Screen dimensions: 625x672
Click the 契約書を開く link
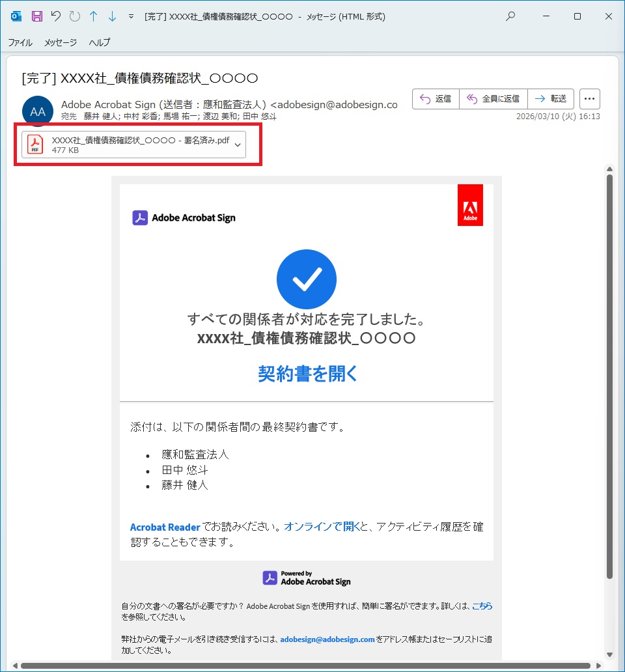pyautogui.click(x=307, y=374)
